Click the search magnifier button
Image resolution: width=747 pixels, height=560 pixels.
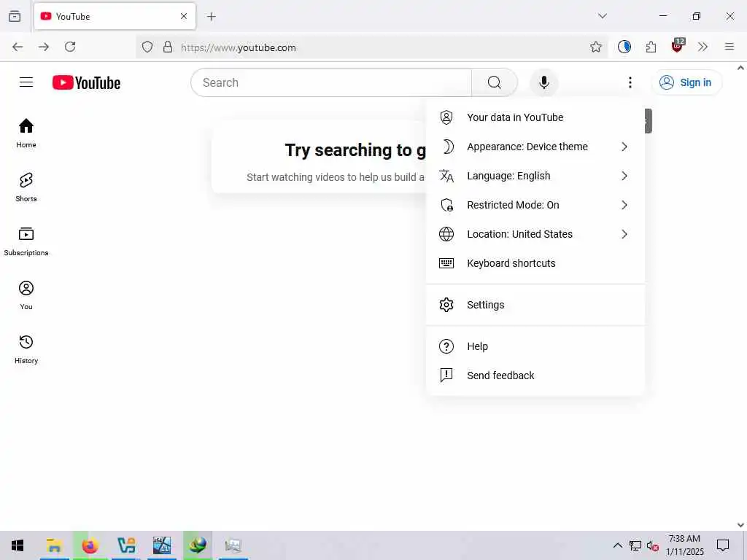point(494,82)
